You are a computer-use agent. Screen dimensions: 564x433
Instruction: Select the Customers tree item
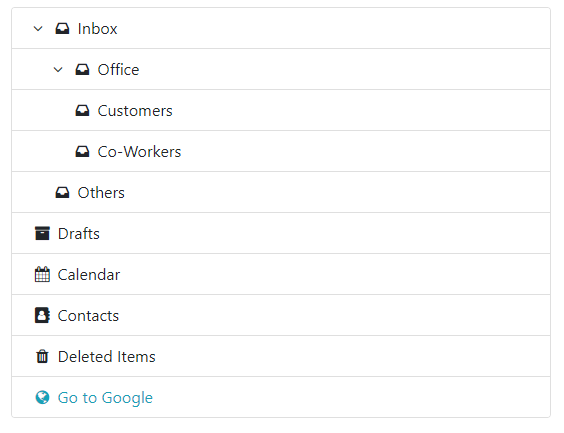coord(281,111)
